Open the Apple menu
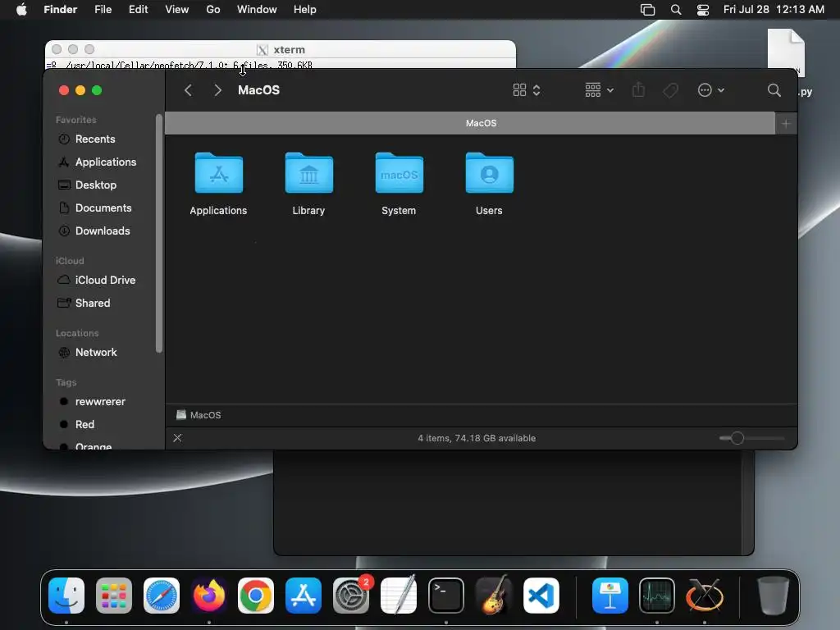This screenshot has height=630, width=840. tap(21, 10)
